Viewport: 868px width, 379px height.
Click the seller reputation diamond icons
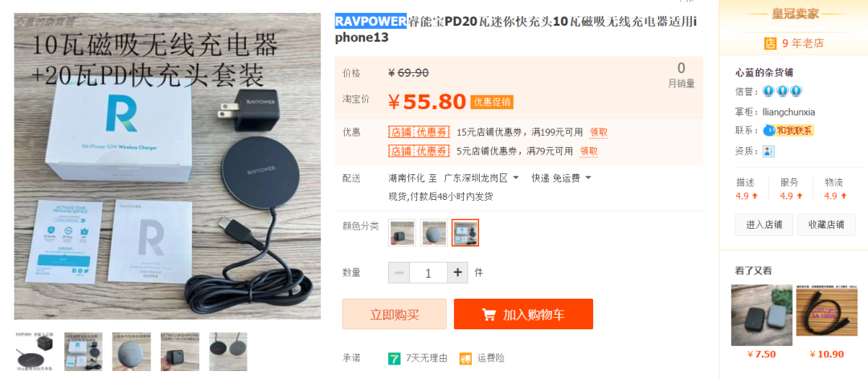(x=782, y=92)
